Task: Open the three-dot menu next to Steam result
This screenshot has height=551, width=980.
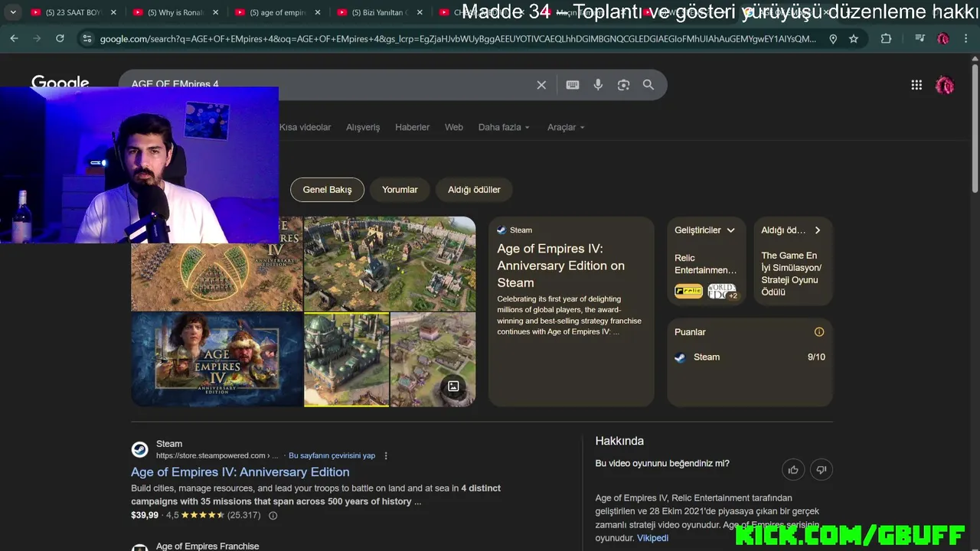Action: (386, 455)
